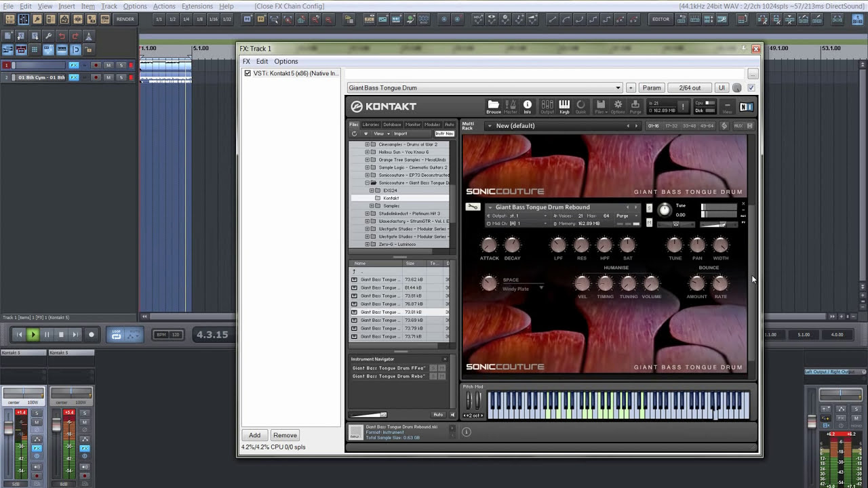The width and height of the screenshot is (868, 488).
Task: Click the LPF filter knob
Action: (558, 244)
